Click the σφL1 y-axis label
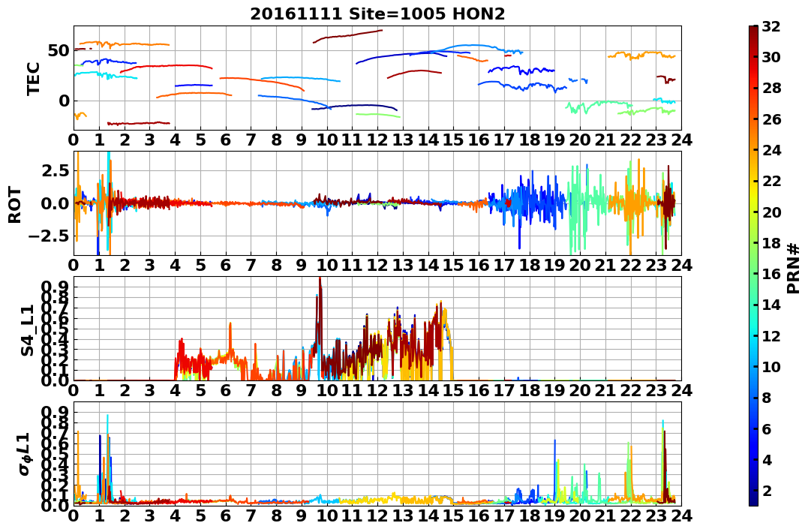 click(26, 454)
